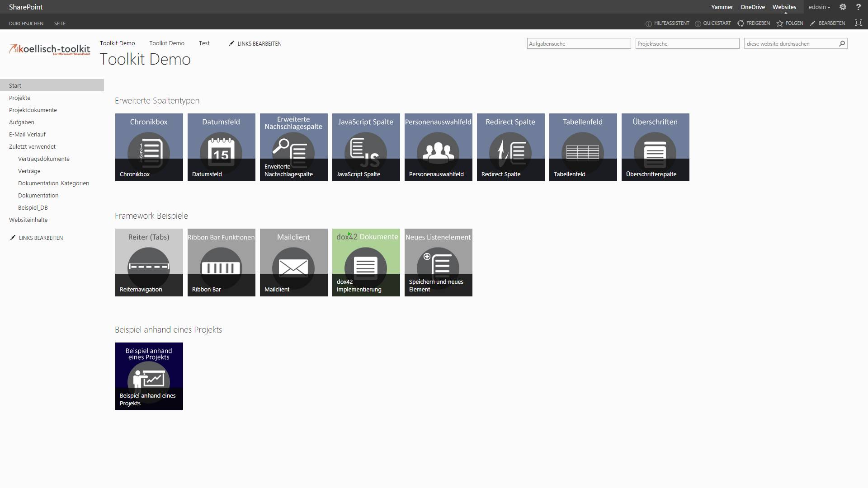The height and width of the screenshot is (488, 868).
Task: Open OneDrive from the suite bar
Action: [753, 7]
